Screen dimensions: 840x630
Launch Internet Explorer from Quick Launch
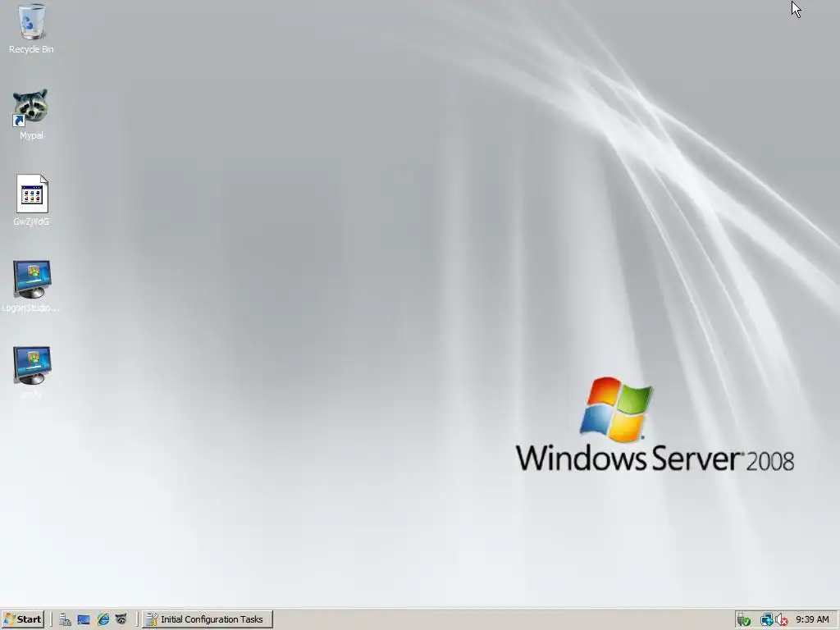103,620
